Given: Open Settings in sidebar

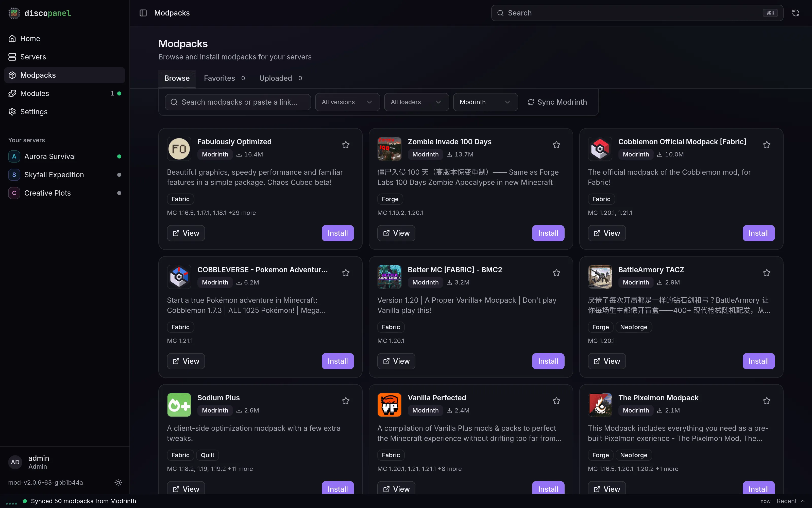Looking at the screenshot, I should 64,112.
